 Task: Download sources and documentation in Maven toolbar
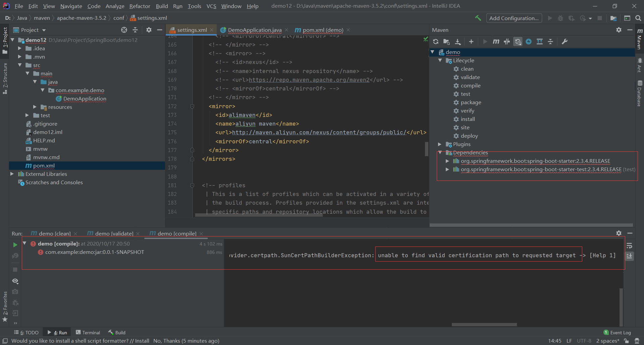tap(458, 42)
